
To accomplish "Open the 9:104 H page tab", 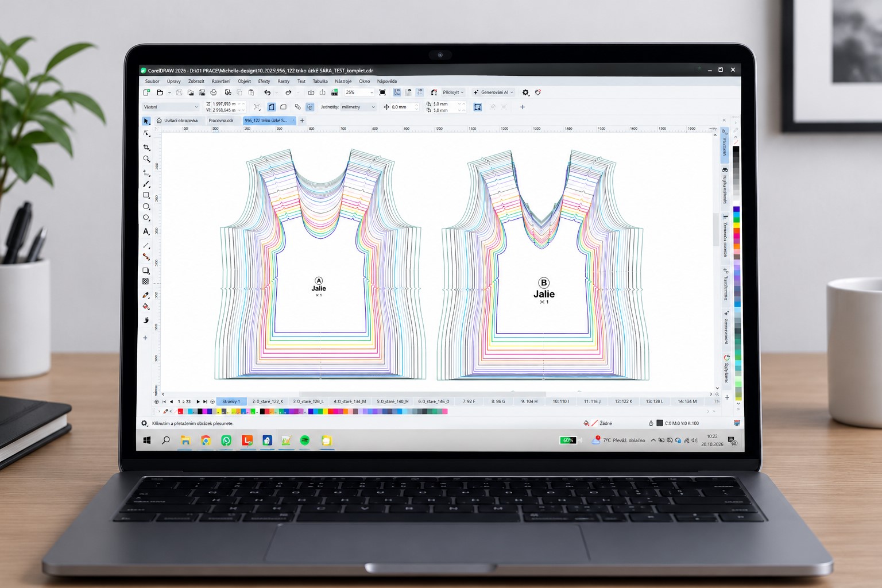I will 529,401.
